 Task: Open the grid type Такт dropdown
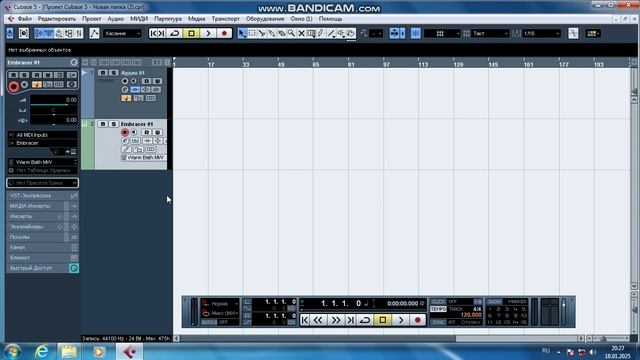[x=490, y=33]
